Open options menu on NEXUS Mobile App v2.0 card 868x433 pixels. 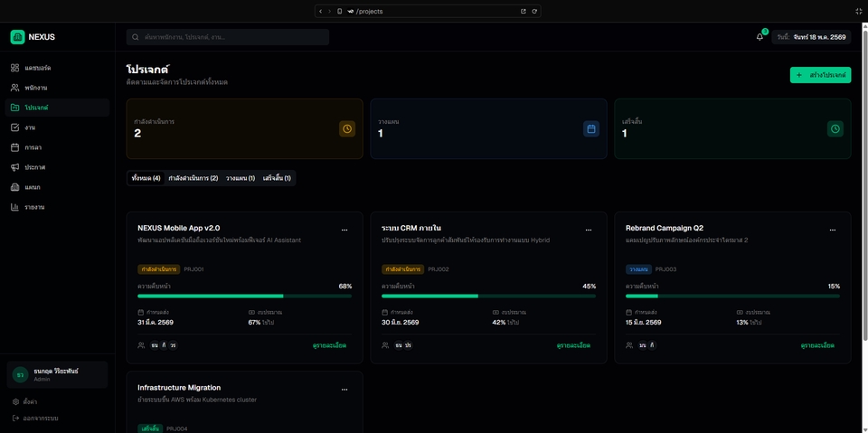344,230
